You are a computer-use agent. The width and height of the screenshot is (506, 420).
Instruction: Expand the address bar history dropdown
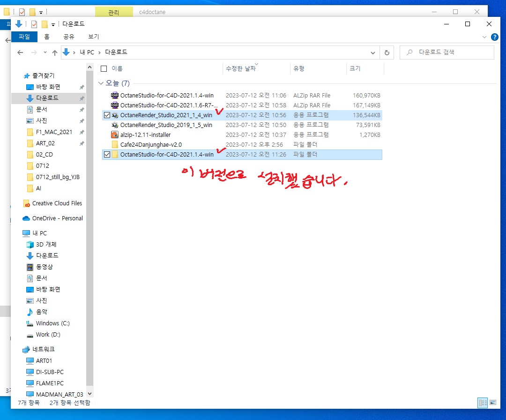pos(373,52)
